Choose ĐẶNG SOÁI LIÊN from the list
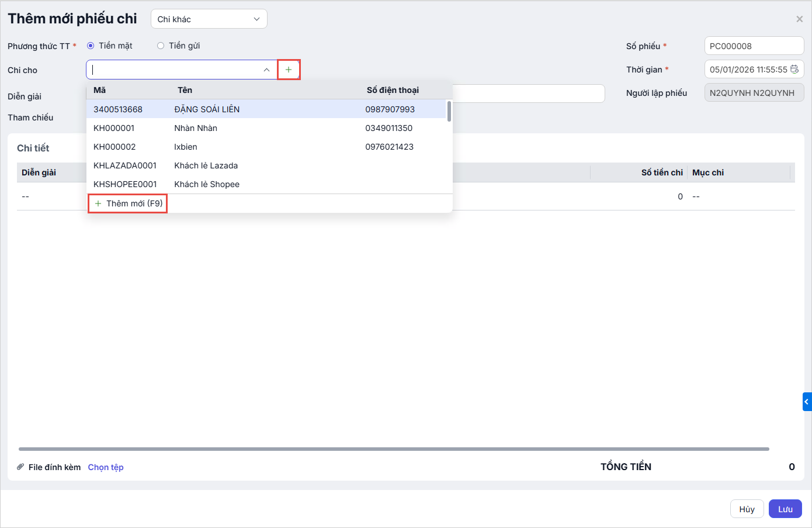Screen dimensions: 812x528 point(207,109)
